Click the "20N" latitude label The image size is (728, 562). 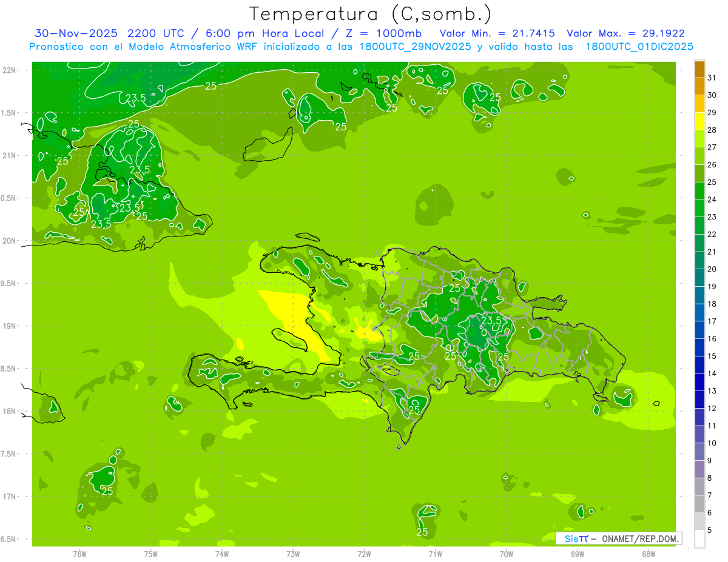tap(10, 241)
